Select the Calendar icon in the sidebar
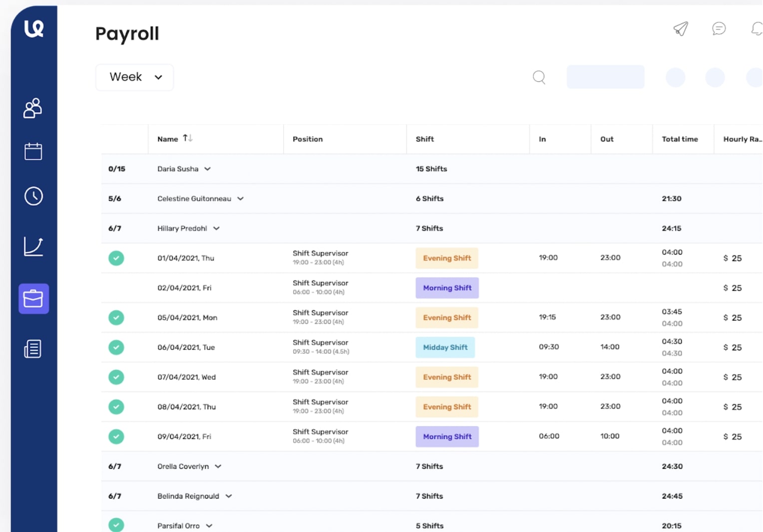 pos(32,151)
